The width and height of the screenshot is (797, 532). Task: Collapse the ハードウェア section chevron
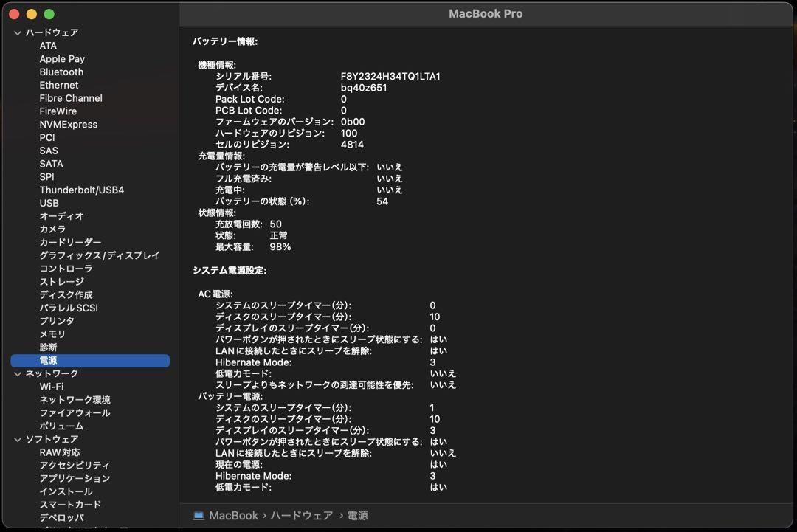[18, 33]
